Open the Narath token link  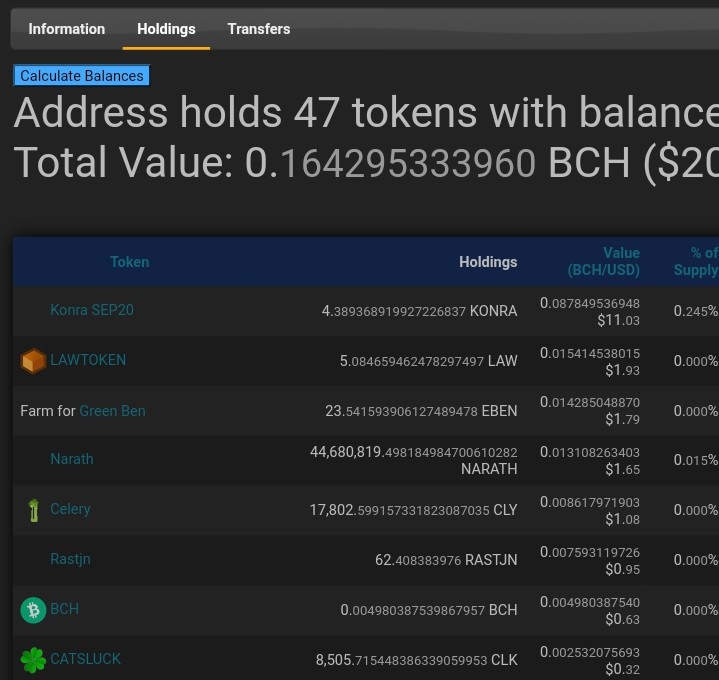(x=72, y=459)
